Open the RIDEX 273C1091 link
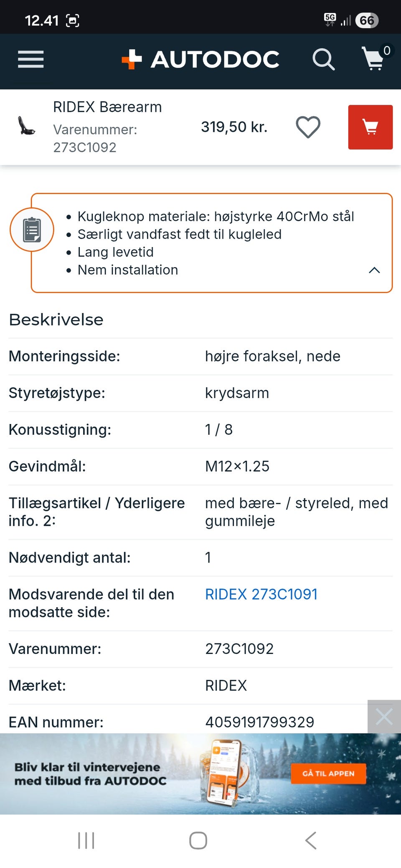This screenshot has height=868, width=401. (x=261, y=594)
